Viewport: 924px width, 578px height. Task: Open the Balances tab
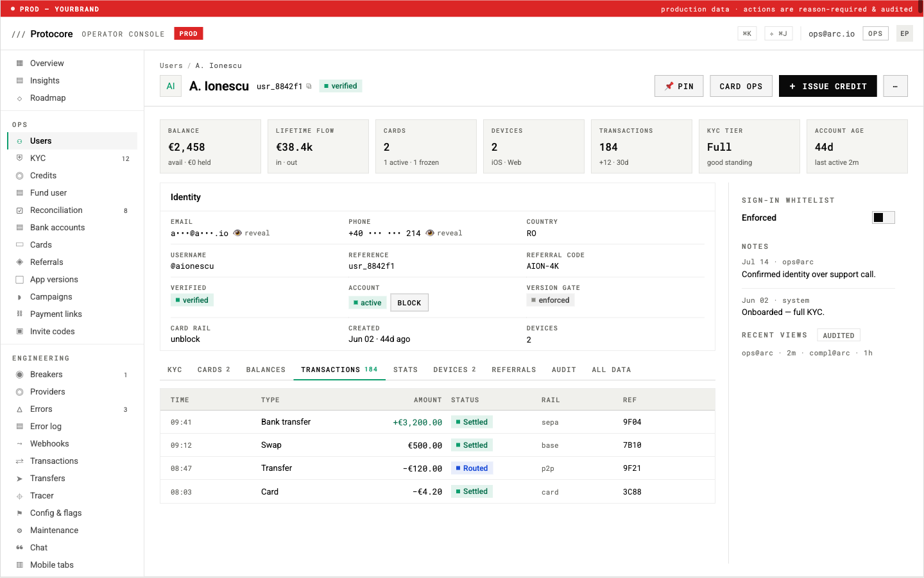pos(266,370)
